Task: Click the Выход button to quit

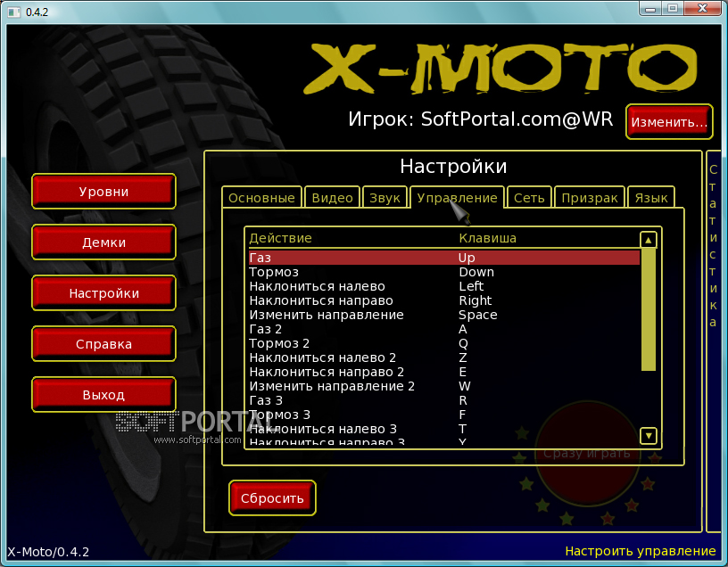Action: pos(103,394)
